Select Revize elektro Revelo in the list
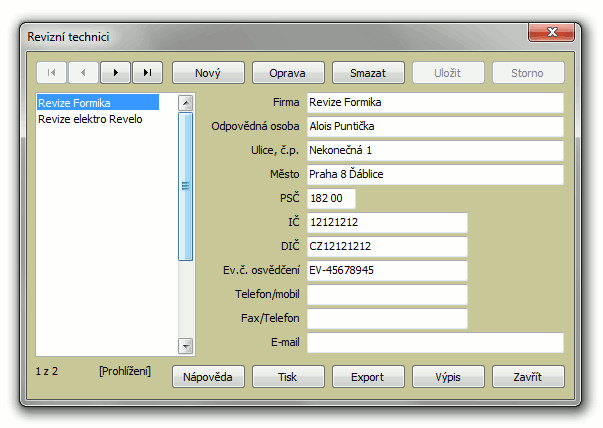Viewport: 603px width, 428px height. tap(98, 119)
